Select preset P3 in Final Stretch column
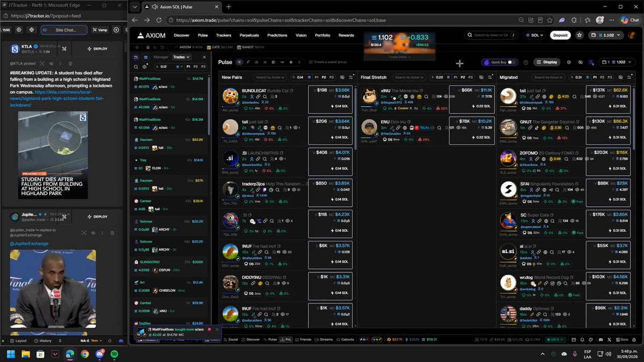The image size is (644, 362). click(471, 77)
